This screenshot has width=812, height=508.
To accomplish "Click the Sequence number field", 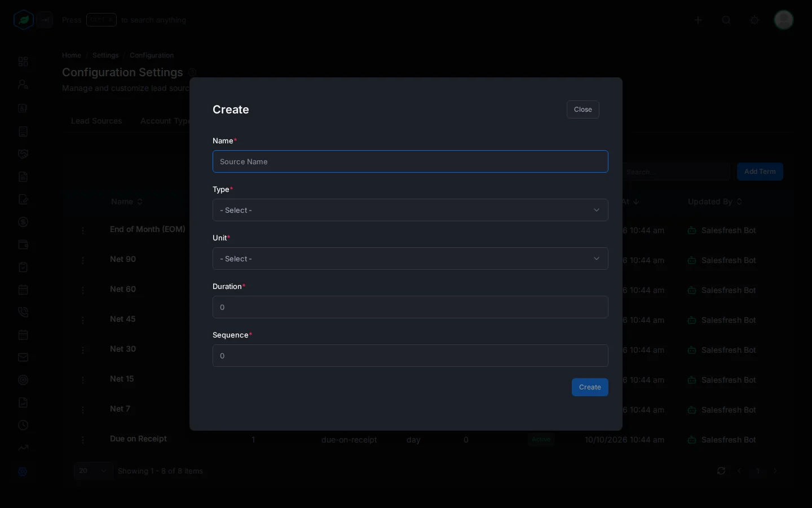I will coord(410,356).
